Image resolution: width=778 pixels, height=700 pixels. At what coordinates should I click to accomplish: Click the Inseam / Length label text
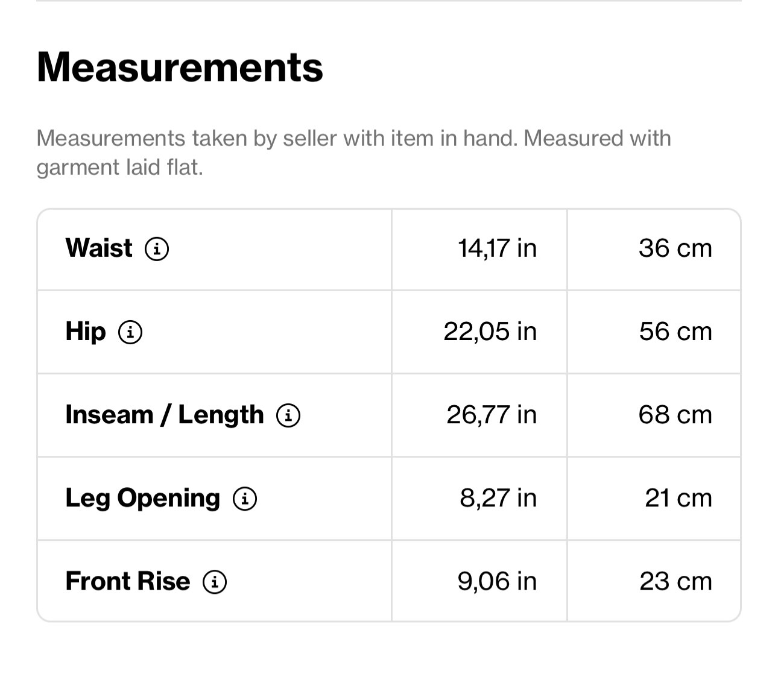click(x=165, y=415)
